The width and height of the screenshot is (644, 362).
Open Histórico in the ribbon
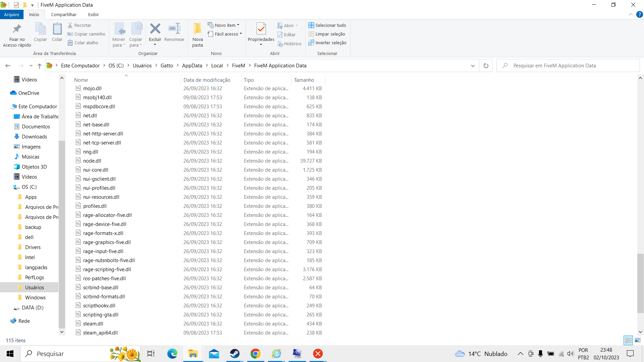click(x=289, y=44)
